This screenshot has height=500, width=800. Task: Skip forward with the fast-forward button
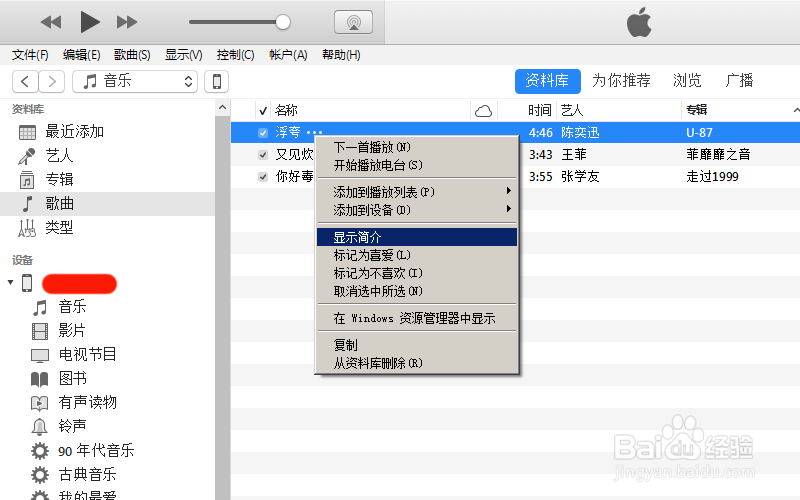tap(127, 22)
